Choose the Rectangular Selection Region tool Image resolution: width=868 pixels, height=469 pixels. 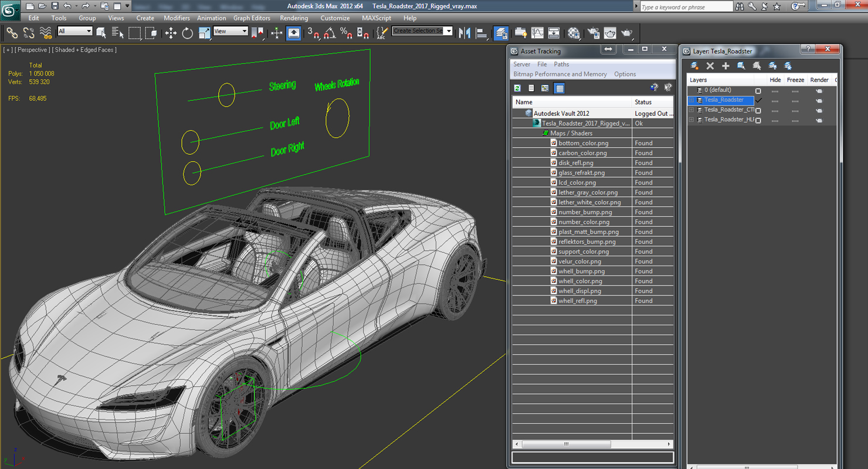tap(134, 33)
